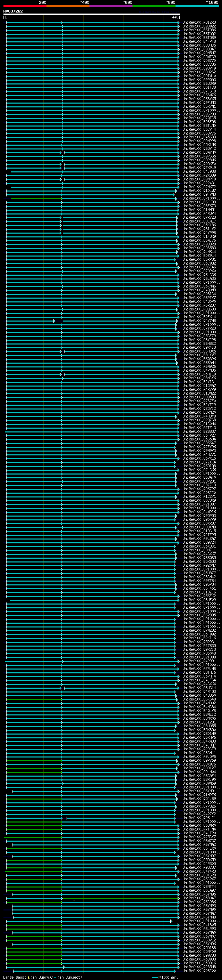Click the purple ~60% segment of the identity scale

point(111,6)
